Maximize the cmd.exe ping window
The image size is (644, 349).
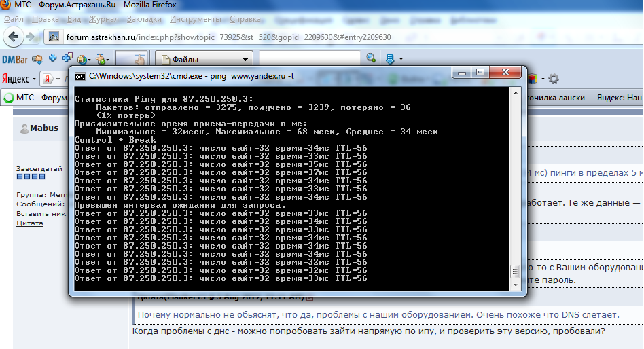[480, 73]
